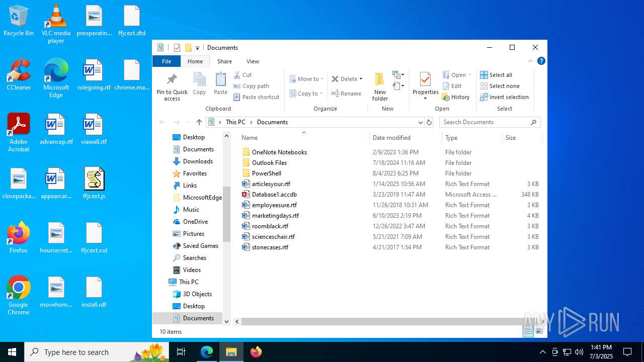Open VLC media player desktop shortcut
This screenshot has height=362, width=644.
pyautogui.click(x=56, y=24)
